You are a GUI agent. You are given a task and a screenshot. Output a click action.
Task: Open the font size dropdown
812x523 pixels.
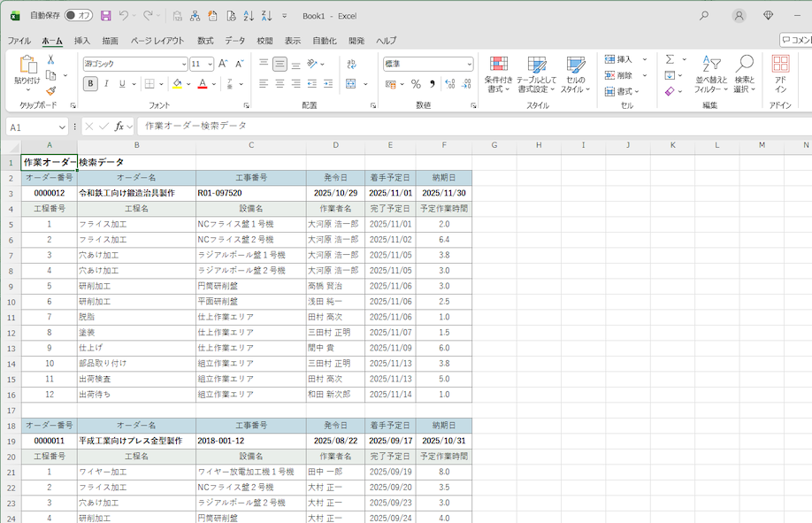click(x=209, y=64)
